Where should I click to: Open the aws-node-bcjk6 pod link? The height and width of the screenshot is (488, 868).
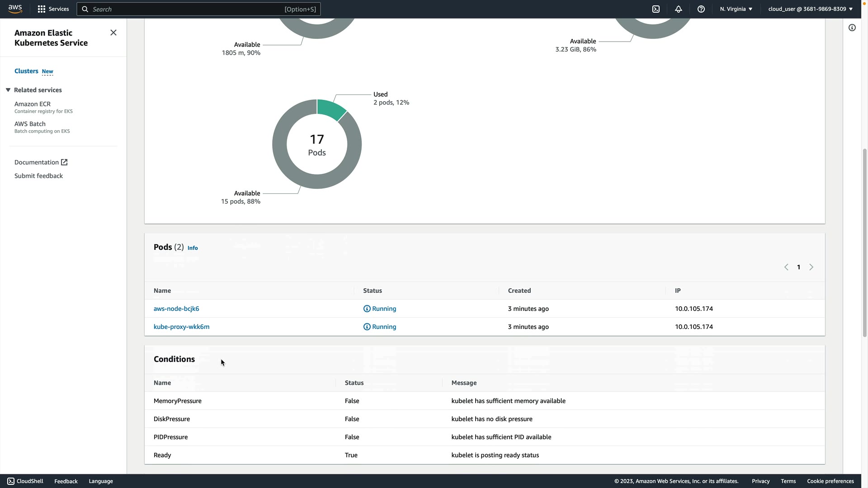click(x=176, y=309)
